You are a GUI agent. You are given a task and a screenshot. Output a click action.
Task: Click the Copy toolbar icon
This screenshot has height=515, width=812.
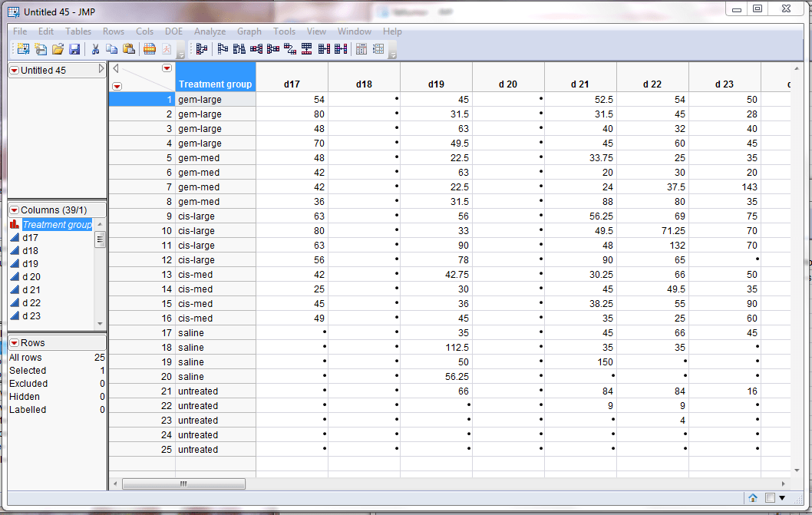(111, 48)
